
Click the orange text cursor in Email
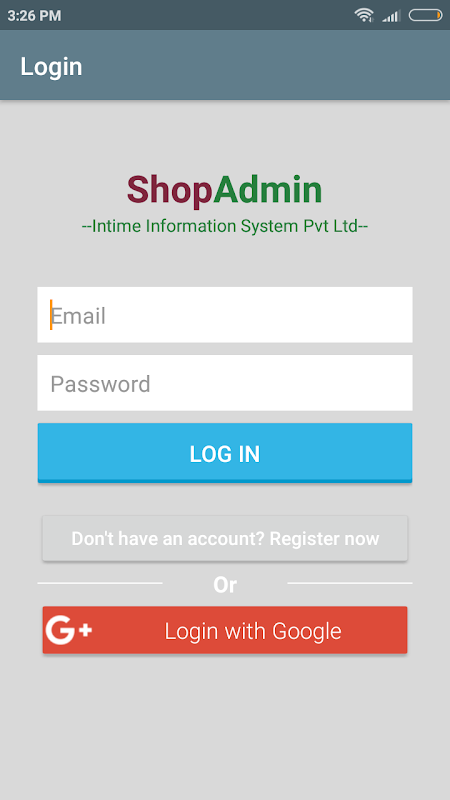[x=51, y=315]
